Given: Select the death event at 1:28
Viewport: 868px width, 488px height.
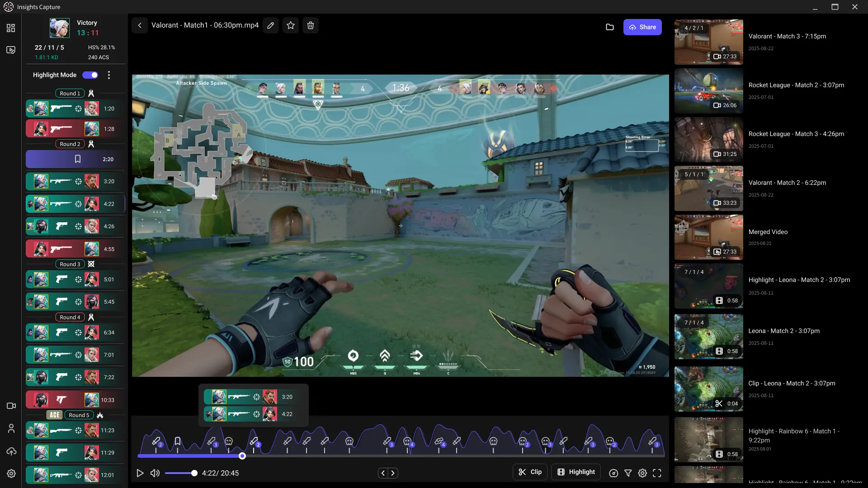Looking at the screenshot, I should pyautogui.click(x=75, y=129).
